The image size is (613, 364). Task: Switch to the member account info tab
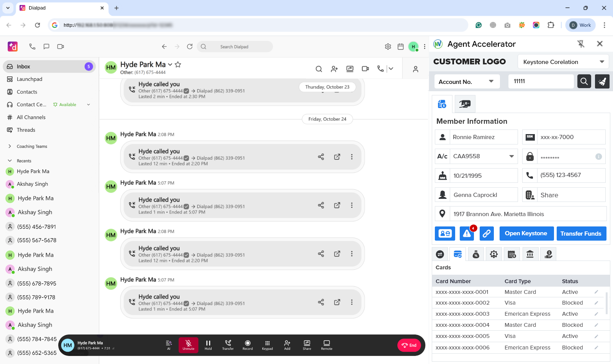click(x=442, y=104)
